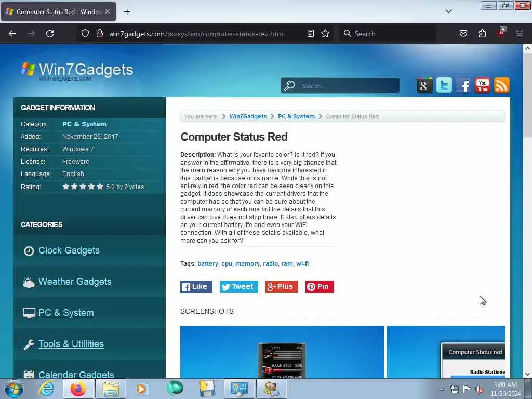Viewport: 532px width, 399px height.
Task: Expand the list all tabs dropdown
Action: (x=449, y=11)
